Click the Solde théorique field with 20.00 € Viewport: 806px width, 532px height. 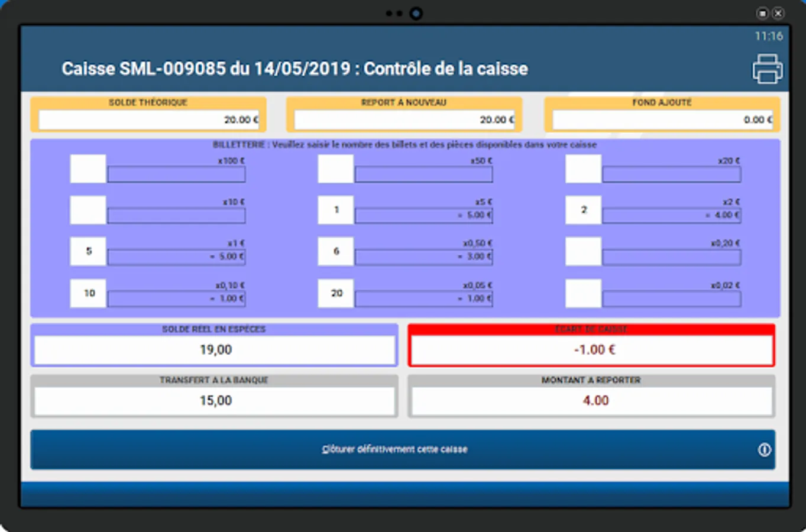[148, 120]
